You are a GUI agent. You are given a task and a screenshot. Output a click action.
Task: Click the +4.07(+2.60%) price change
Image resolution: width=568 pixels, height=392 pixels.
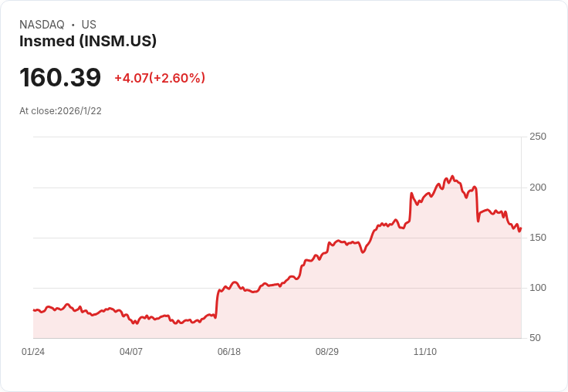pos(160,78)
